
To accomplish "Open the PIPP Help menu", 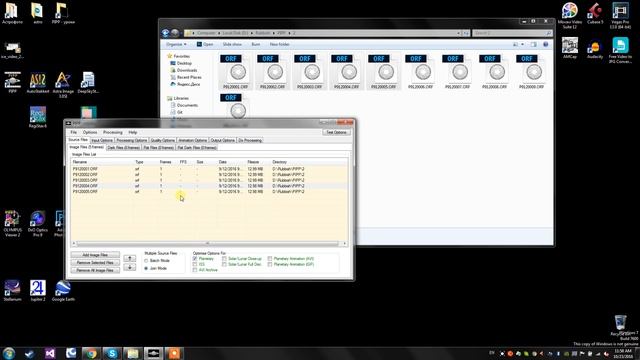I will click(x=133, y=132).
